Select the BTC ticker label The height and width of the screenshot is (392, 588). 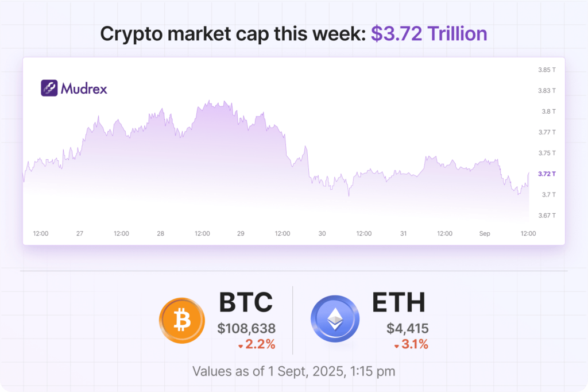pyautogui.click(x=246, y=303)
